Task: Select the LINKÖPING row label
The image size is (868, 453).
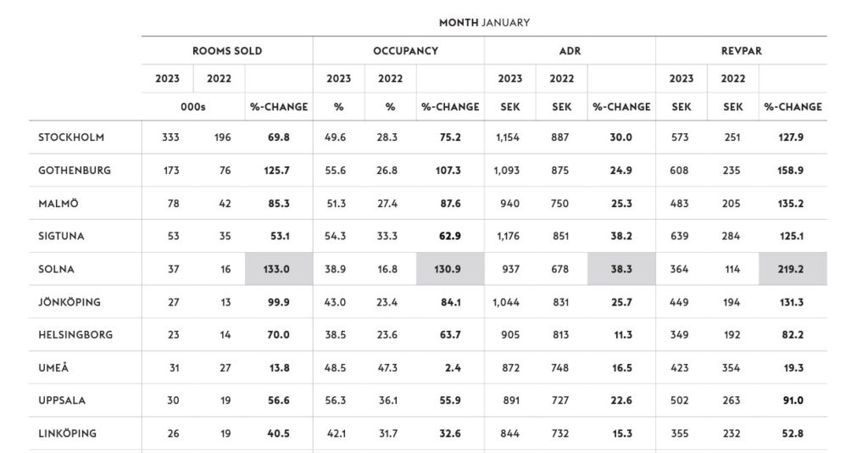Action: coord(68,433)
